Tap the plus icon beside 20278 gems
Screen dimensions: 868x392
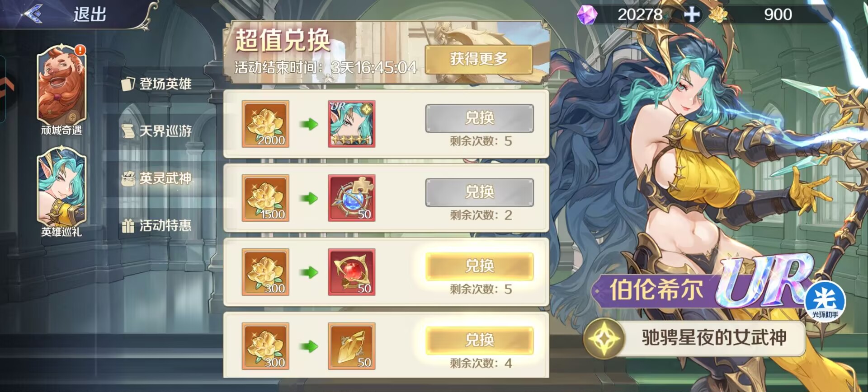click(x=691, y=14)
